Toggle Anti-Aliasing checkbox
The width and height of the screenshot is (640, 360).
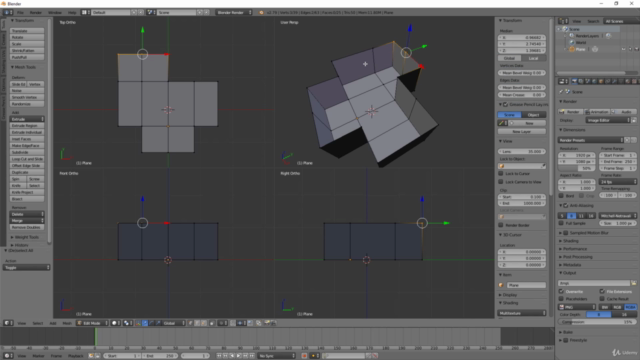(x=566, y=206)
